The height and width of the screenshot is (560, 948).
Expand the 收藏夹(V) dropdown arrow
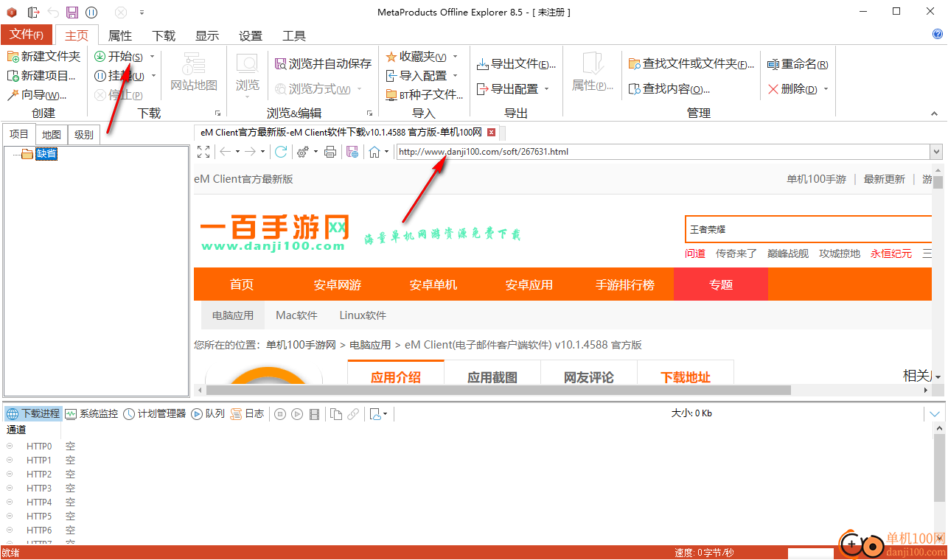[x=455, y=57]
